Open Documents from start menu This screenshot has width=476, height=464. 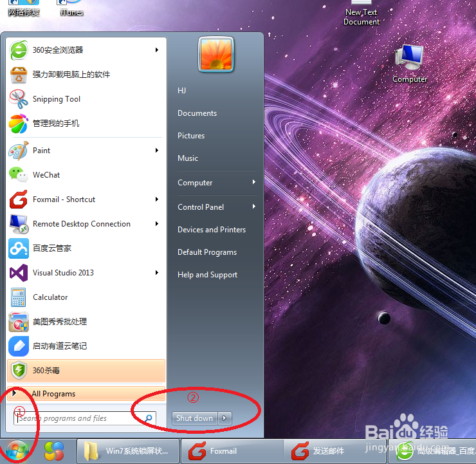coord(197,113)
